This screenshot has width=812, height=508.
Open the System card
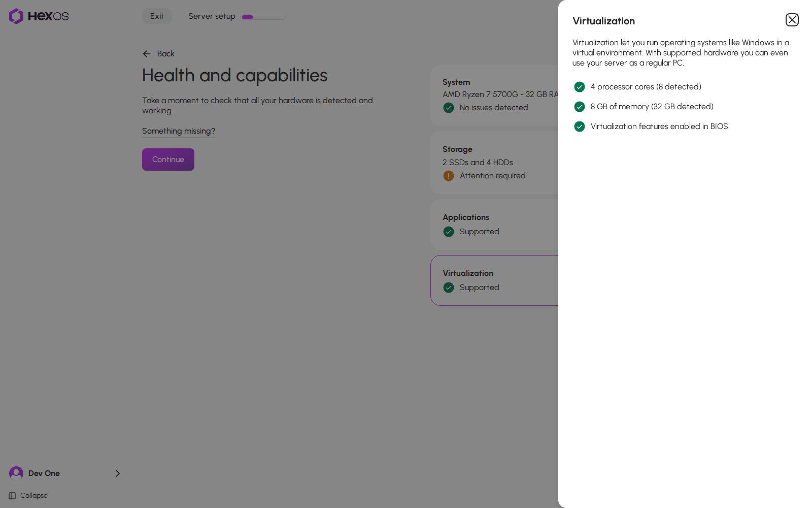point(494,96)
